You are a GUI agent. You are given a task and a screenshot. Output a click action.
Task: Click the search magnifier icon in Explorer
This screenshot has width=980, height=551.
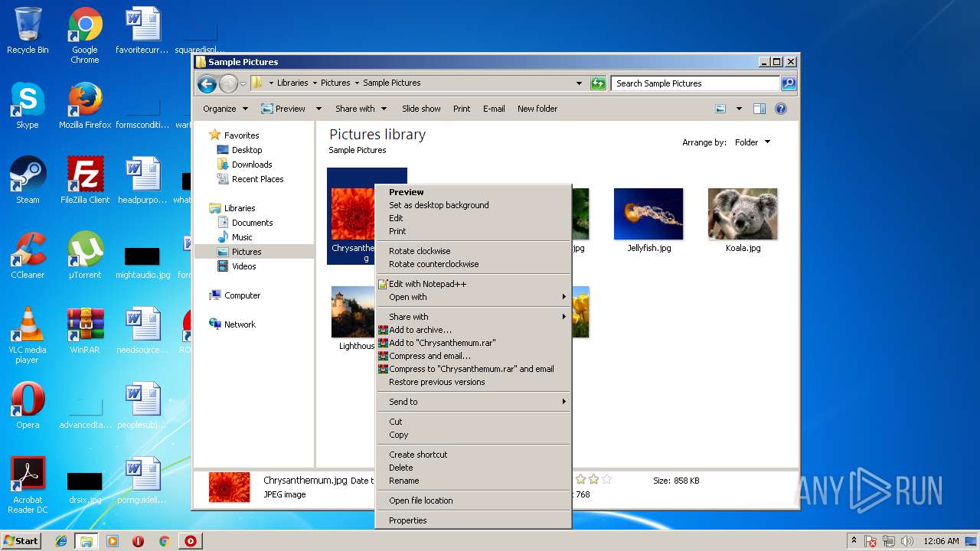coord(788,83)
